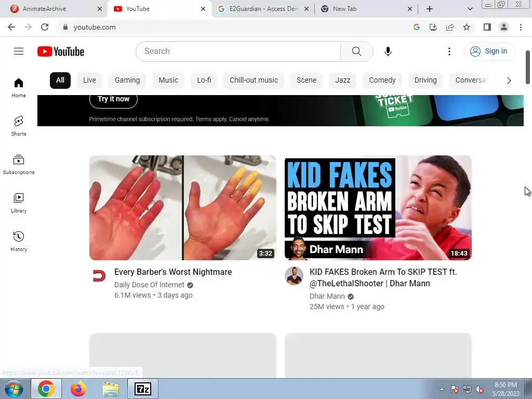This screenshot has height=399, width=532.
Task: Click the padlock site info icon
Action: point(65,27)
